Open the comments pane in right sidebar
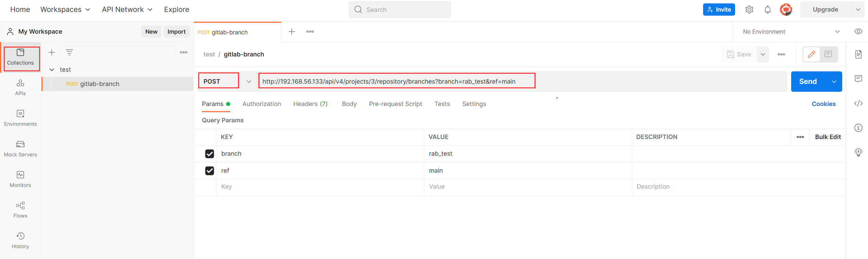The image size is (868, 259). (858, 79)
